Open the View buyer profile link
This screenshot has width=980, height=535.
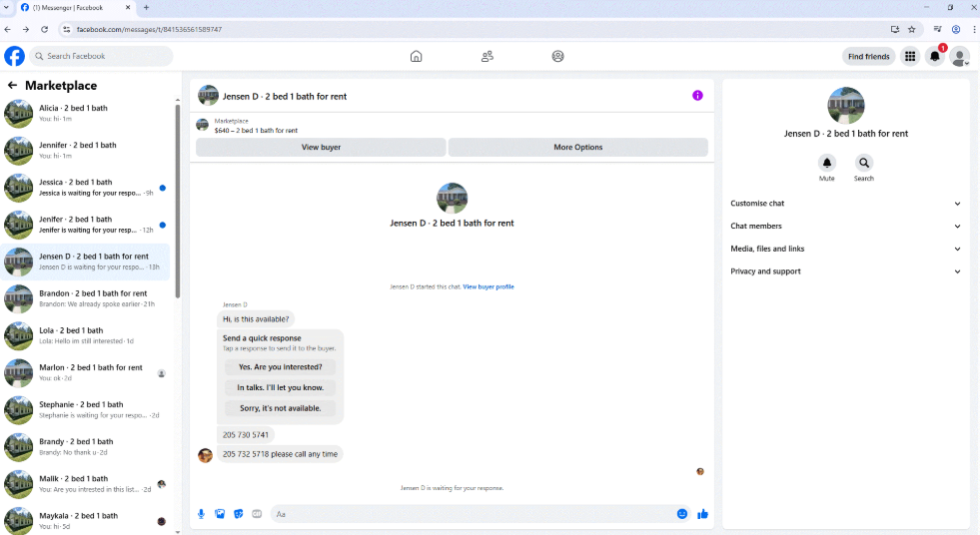(489, 286)
